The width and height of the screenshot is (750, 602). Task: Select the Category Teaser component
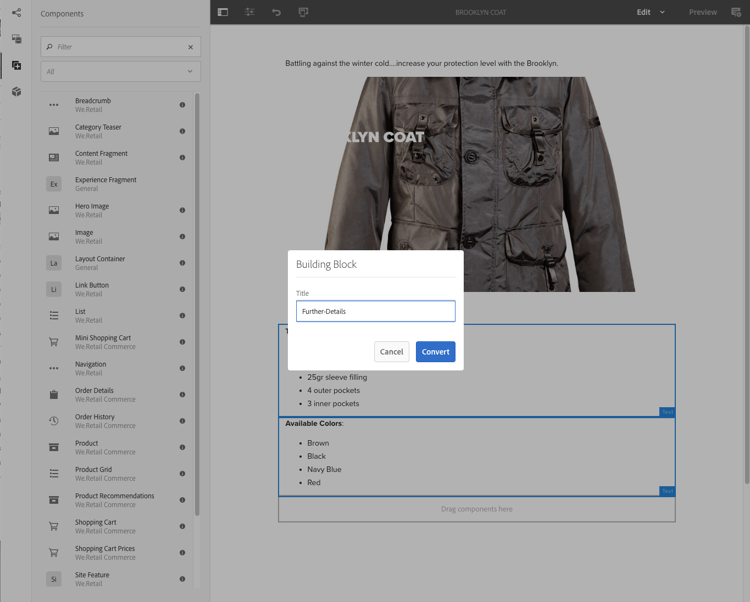click(117, 131)
